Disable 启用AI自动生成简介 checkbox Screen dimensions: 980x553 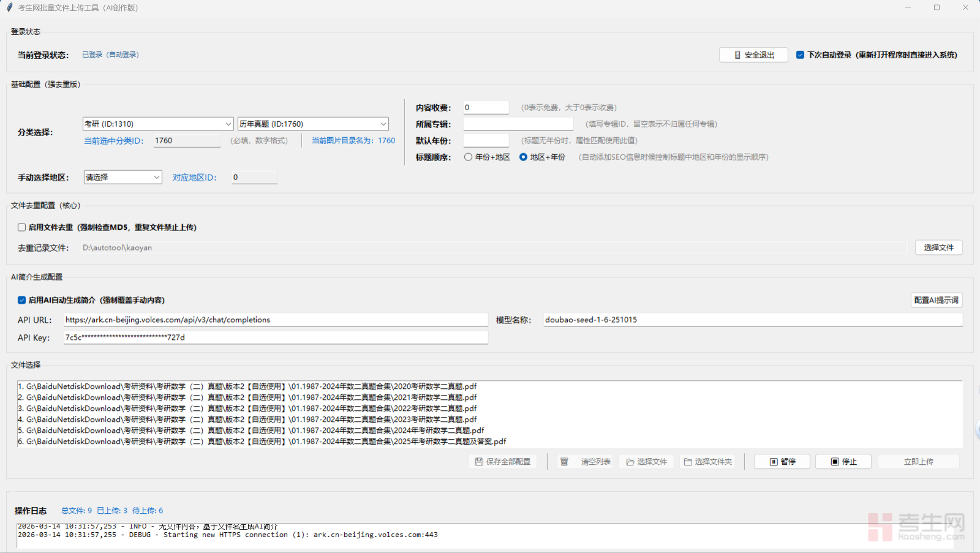click(x=22, y=300)
